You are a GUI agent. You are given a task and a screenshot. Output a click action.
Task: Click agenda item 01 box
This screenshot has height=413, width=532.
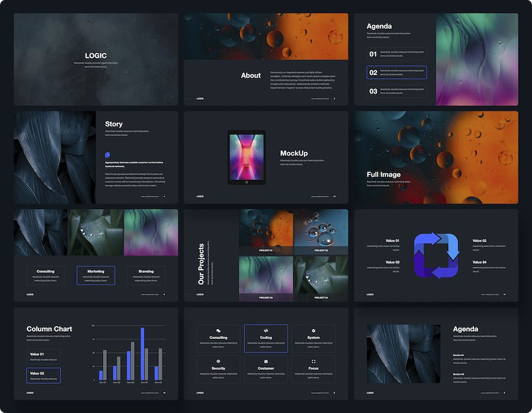coord(397,54)
